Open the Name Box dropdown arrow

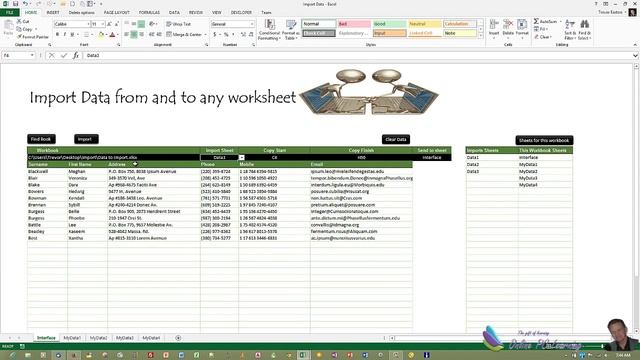[32, 55]
